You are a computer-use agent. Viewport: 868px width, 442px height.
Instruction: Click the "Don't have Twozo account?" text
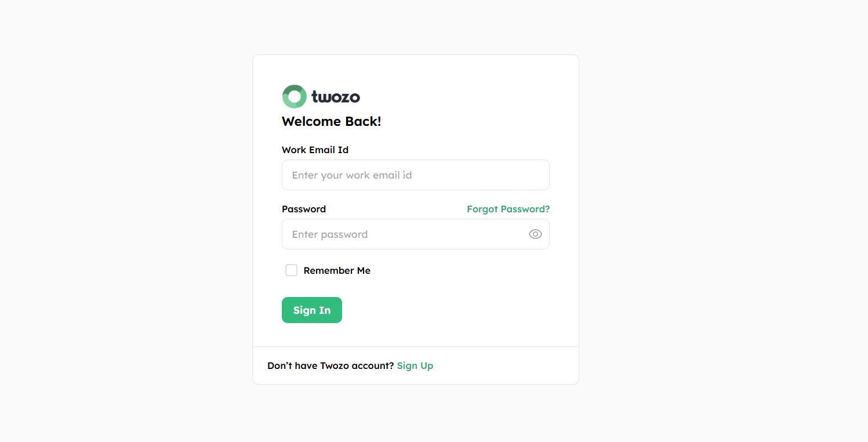tap(331, 365)
